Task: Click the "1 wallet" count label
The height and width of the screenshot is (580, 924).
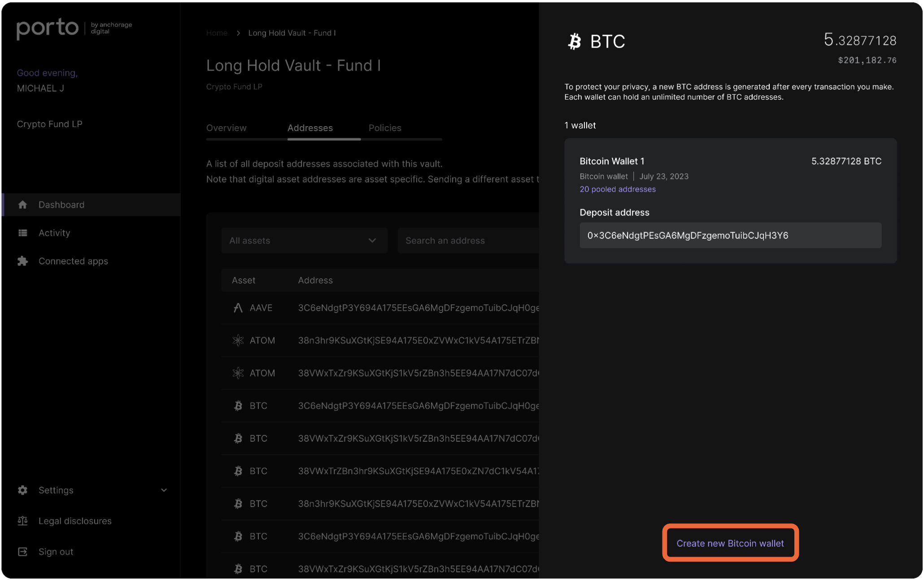Action: point(580,125)
